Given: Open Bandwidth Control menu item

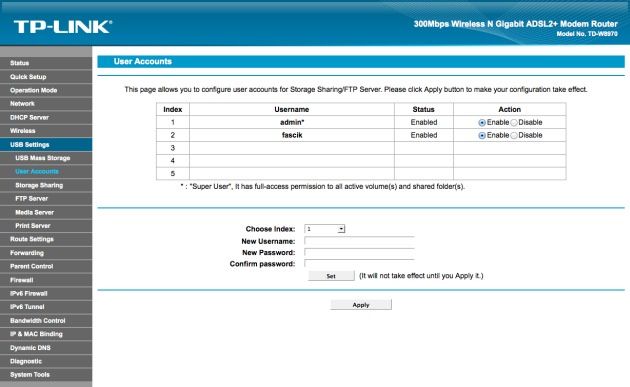Looking at the screenshot, I should [x=46, y=321].
